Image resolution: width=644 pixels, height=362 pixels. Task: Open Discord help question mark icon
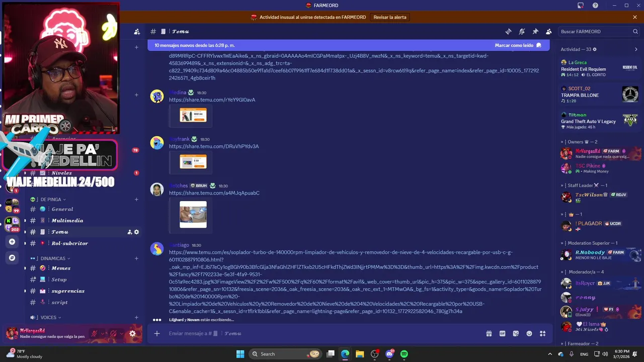[595, 6]
